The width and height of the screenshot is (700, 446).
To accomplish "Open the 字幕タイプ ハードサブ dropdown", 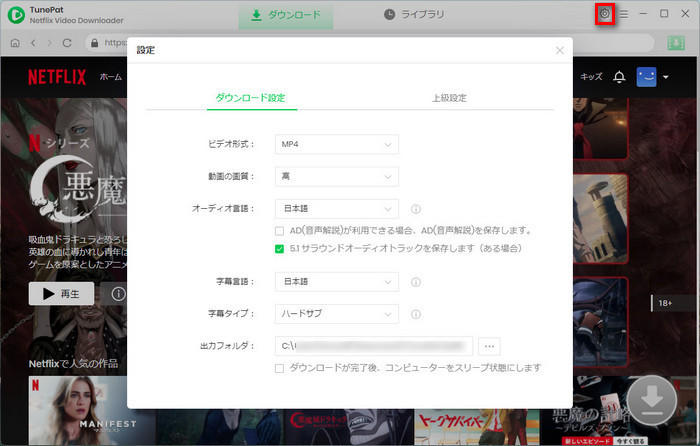I will click(336, 314).
